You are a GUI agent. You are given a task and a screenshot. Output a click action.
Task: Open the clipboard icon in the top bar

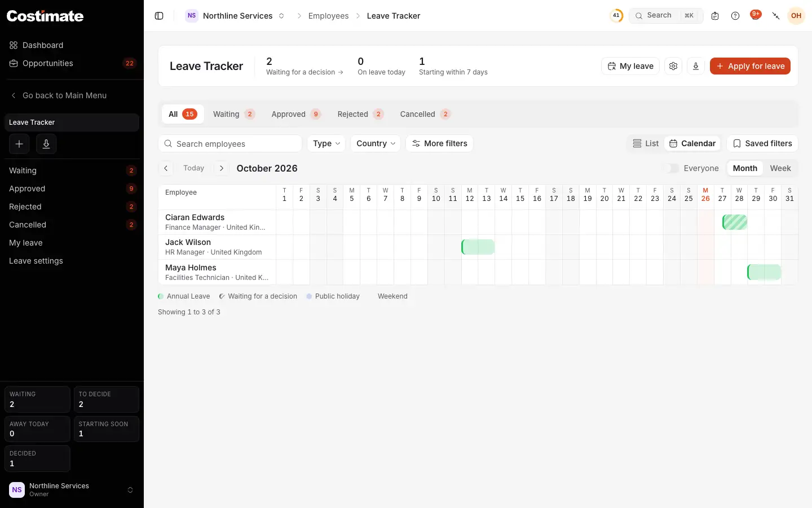715,16
